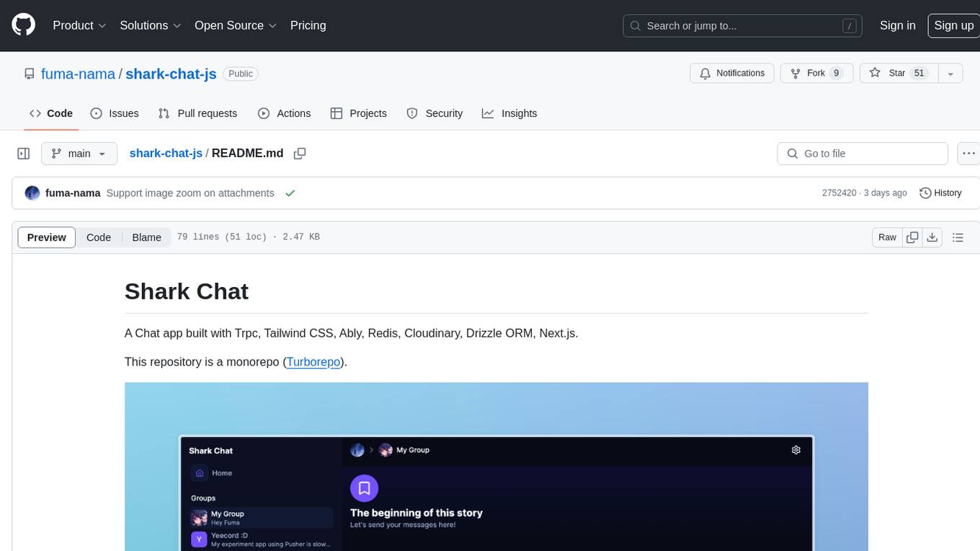Click the Public visibility badge

241,74
